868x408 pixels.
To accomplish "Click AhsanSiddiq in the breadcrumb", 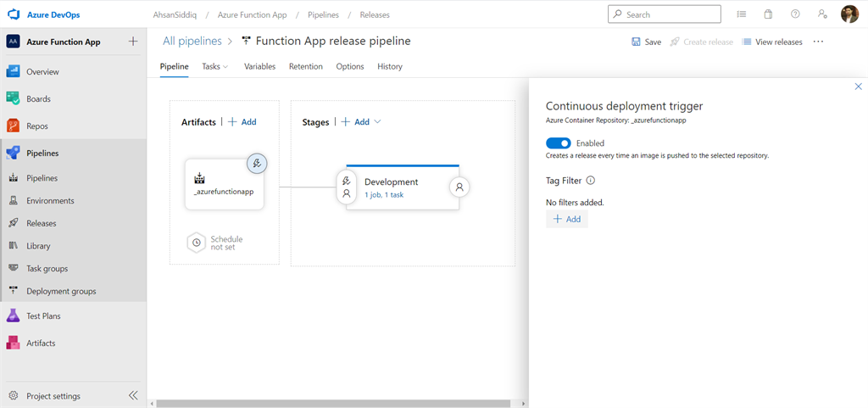I will [x=175, y=15].
